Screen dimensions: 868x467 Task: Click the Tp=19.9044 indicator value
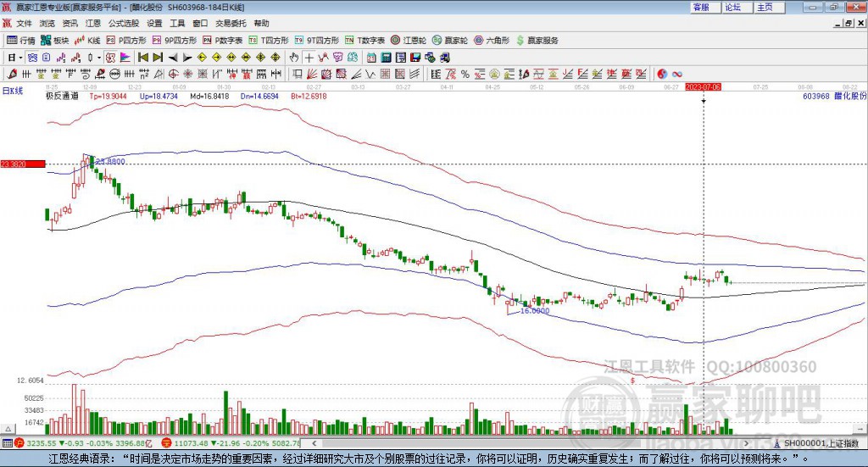[108, 96]
